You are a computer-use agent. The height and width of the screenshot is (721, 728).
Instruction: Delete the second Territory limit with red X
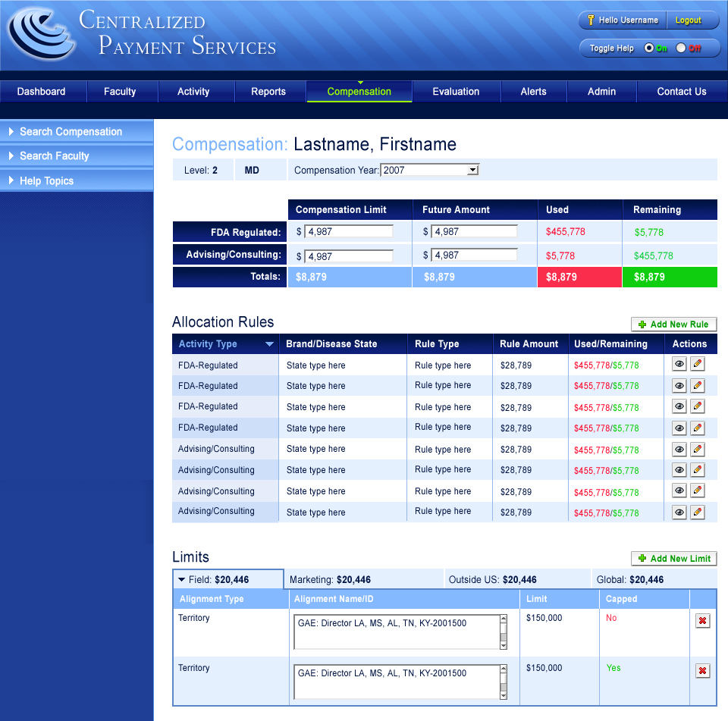tap(703, 671)
